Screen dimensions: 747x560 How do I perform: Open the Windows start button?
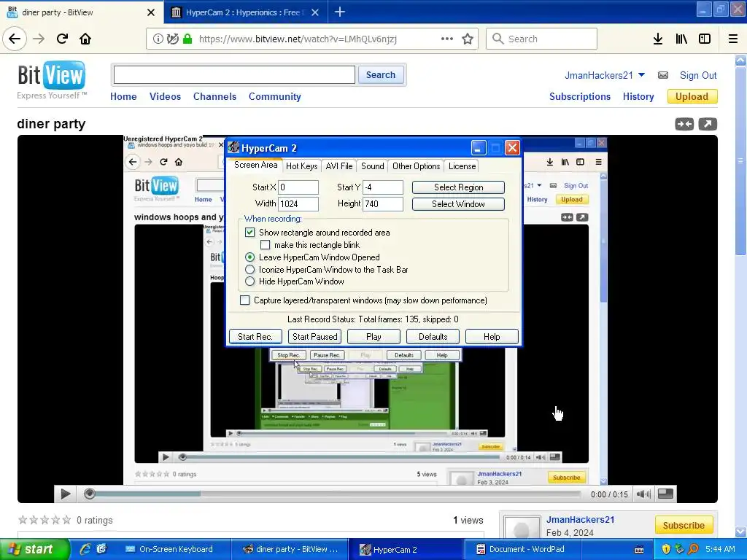coord(34,549)
